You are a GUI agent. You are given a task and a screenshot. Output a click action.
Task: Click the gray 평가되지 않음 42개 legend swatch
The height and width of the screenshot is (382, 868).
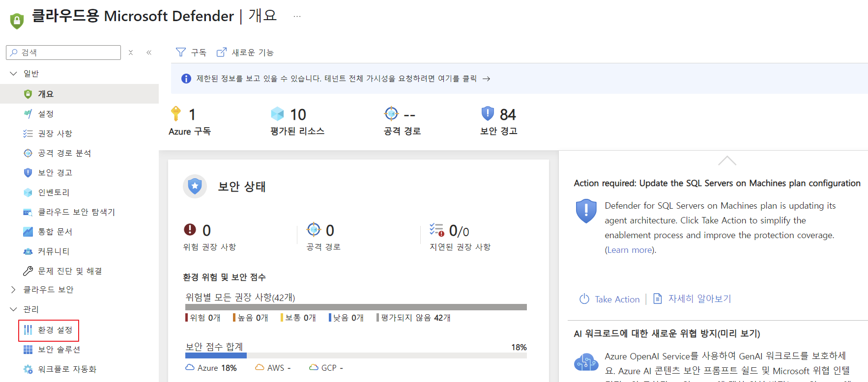click(x=378, y=318)
